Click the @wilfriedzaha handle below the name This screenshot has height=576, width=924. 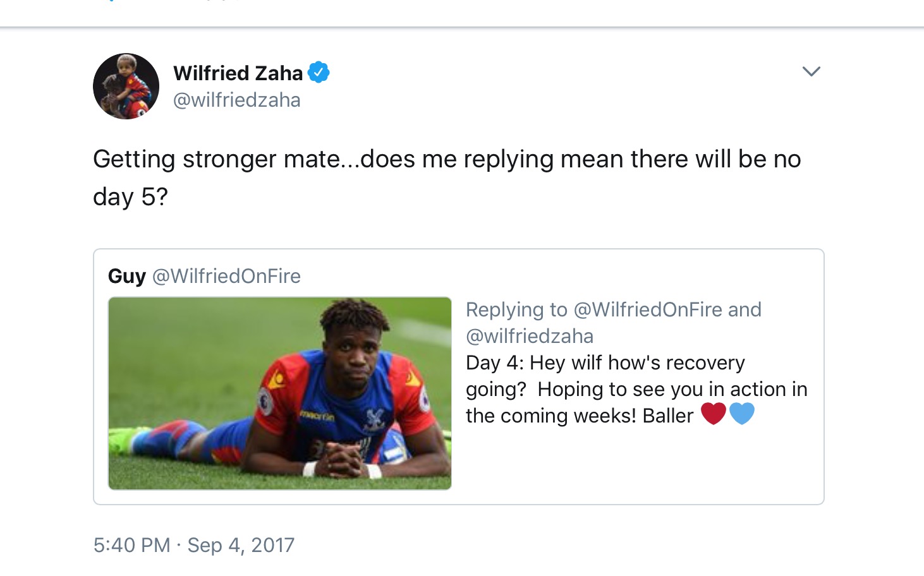[236, 100]
